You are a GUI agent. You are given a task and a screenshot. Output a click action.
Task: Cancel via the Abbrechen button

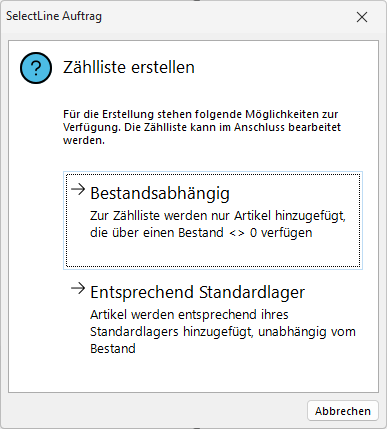point(343,411)
